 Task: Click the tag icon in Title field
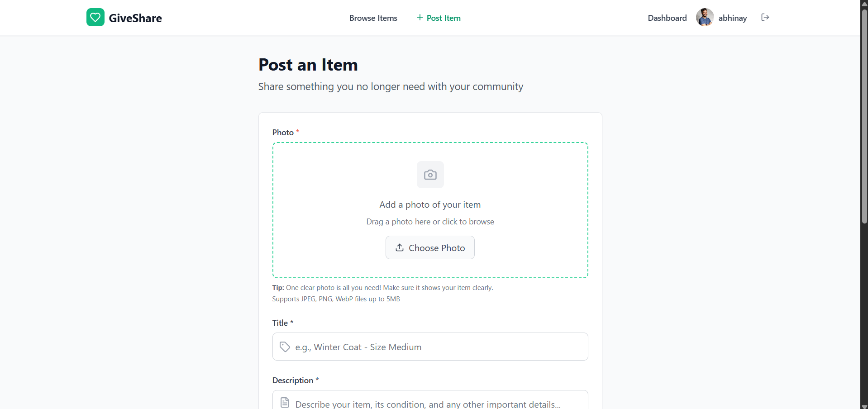(x=285, y=347)
